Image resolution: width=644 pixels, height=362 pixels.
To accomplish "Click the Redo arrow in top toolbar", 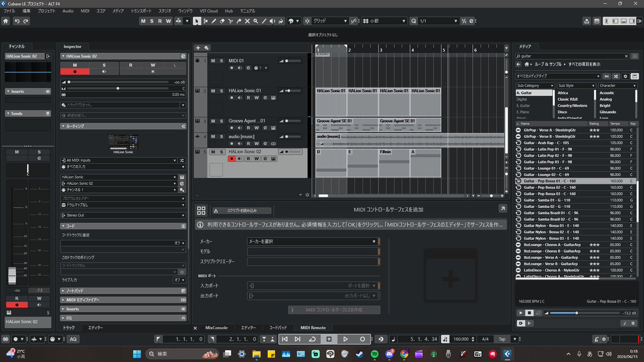I will pos(26,21).
